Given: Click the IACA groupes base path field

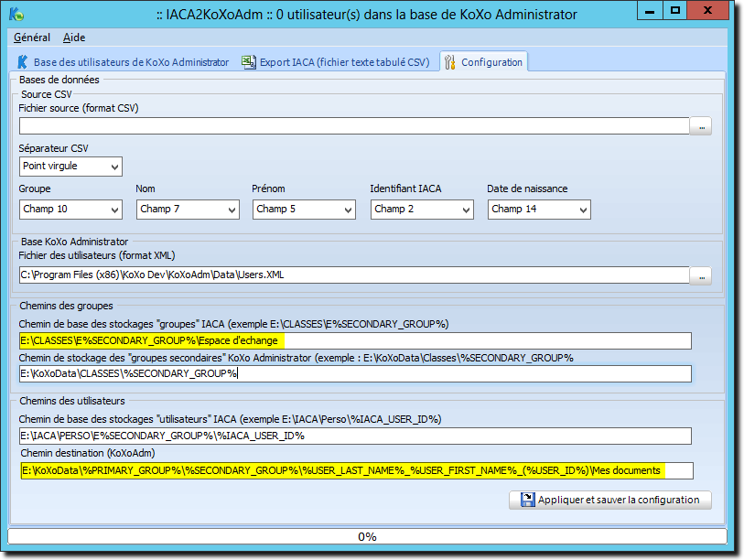Looking at the screenshot, I should click(x=355, y=340).
